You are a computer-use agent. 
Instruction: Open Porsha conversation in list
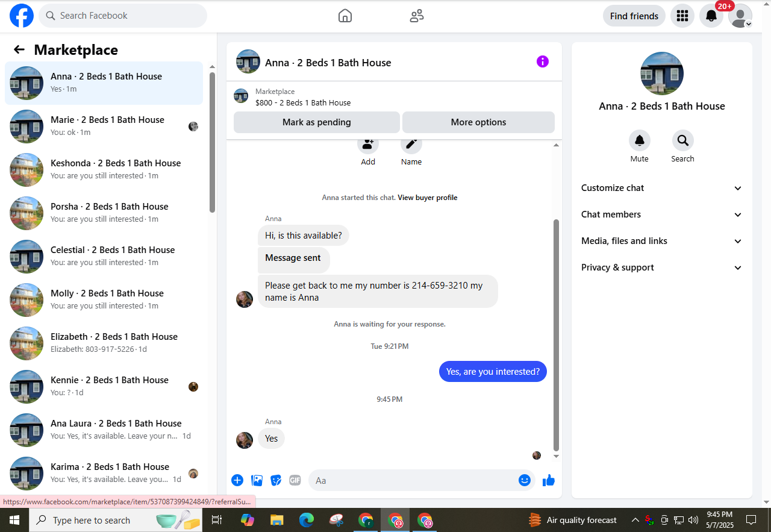(104, 213)
